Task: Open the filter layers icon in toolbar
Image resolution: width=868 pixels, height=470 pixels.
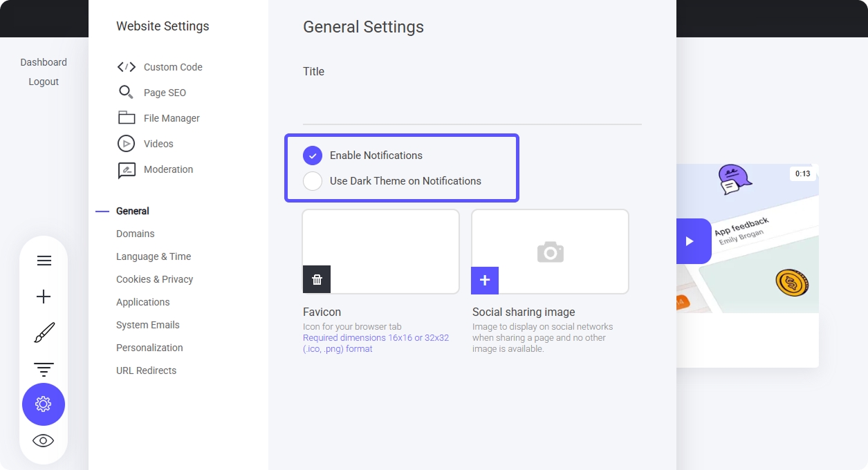Action: point(44,369)
